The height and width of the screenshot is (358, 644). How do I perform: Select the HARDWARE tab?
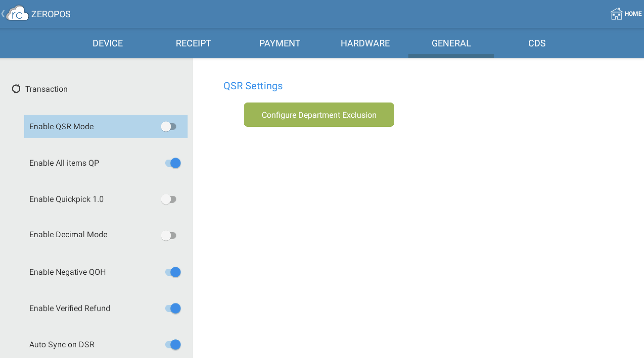(x=365, y=43)
